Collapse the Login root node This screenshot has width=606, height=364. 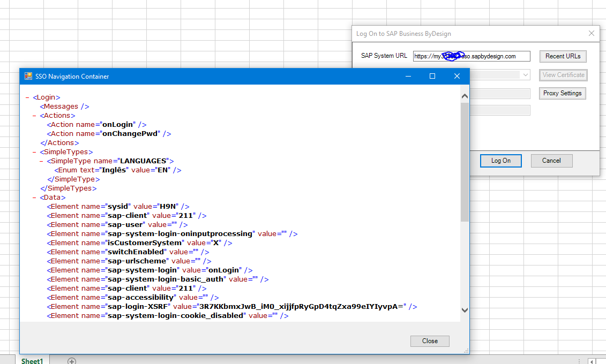pos(27,97)
